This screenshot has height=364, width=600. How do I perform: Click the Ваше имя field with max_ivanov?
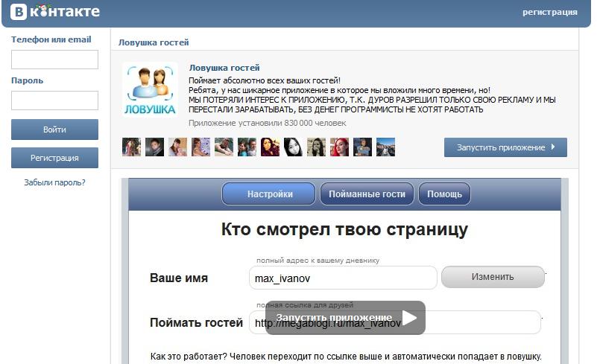pos(343,278)
